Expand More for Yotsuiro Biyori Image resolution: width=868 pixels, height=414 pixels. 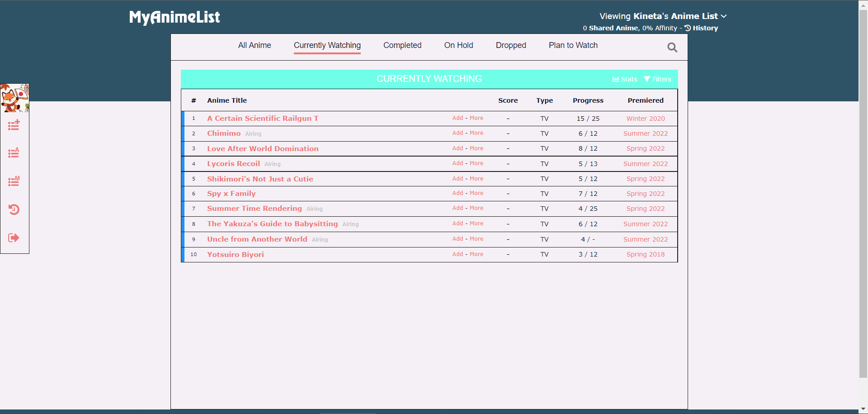[x=476, y=254]
